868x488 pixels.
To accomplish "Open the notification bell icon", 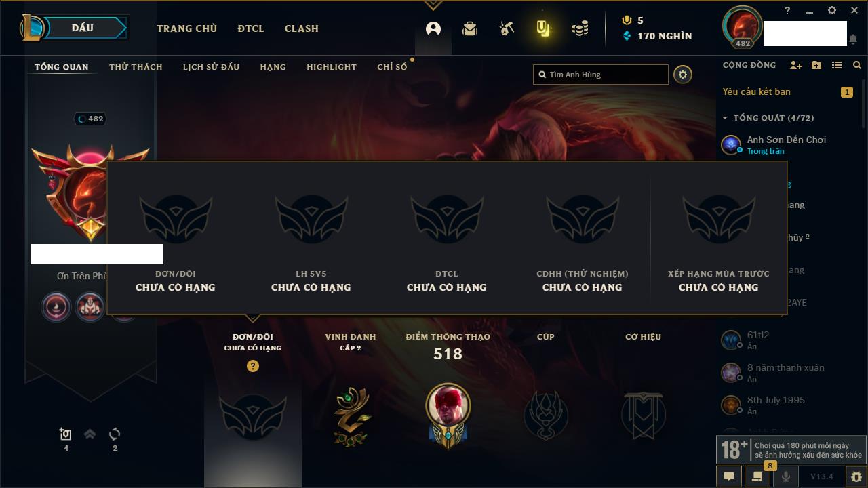I will pos(853,39).
